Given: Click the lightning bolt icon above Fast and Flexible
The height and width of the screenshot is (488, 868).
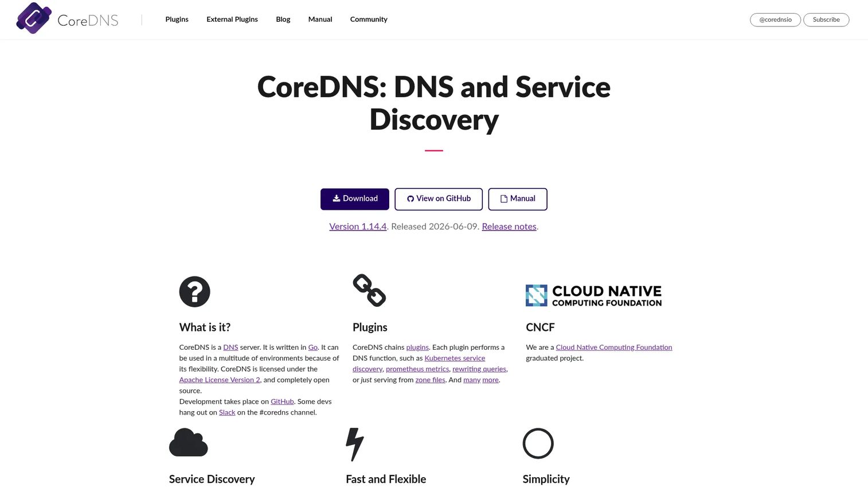Looking at the screenshot, I should [355, 444].
